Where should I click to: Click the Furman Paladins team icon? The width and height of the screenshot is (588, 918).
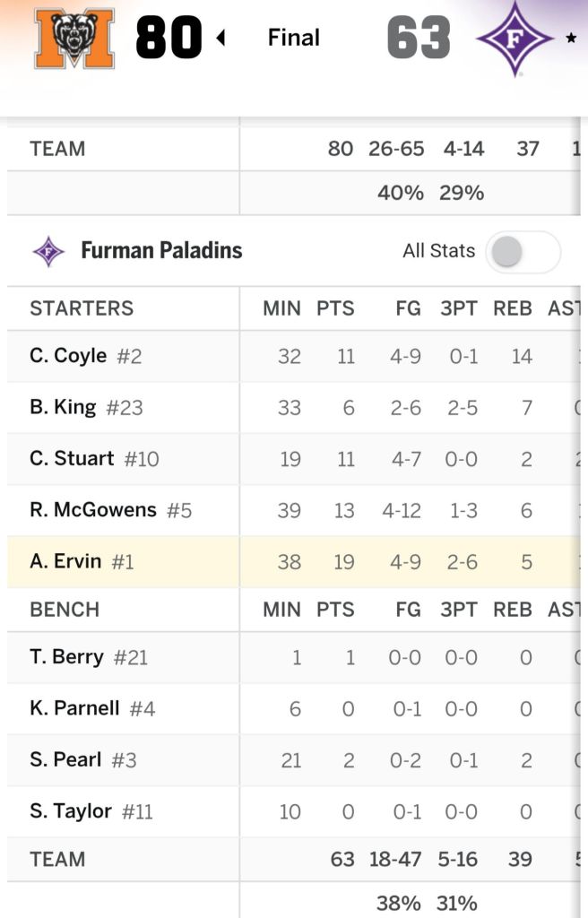48,251
